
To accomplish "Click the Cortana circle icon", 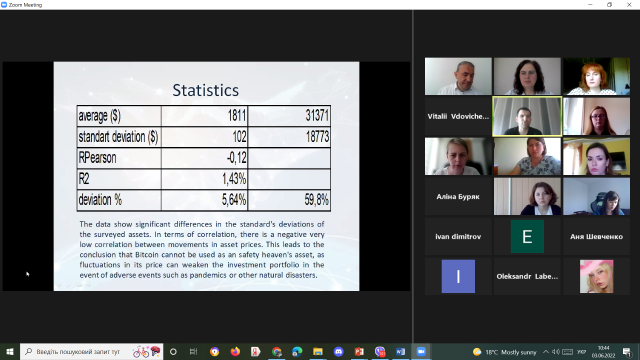I will coord(173,351).
